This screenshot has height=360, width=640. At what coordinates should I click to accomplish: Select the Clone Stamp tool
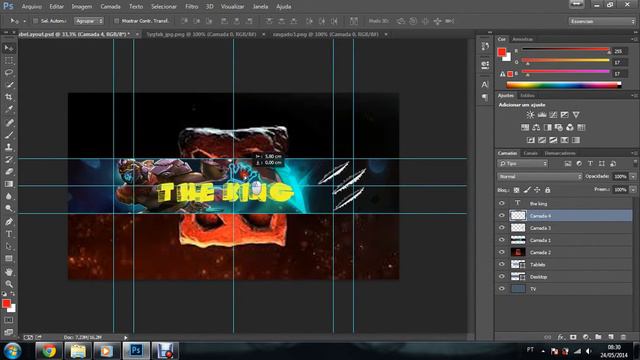(9, 147)
